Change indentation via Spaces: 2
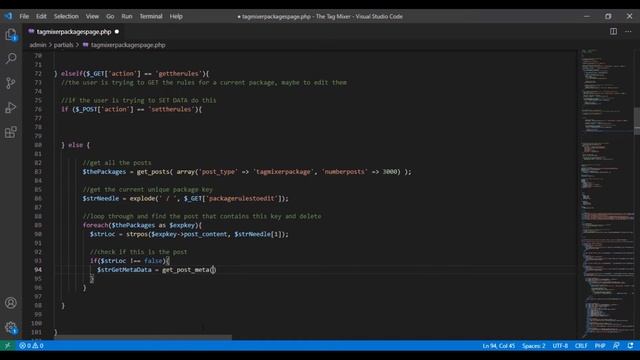This screenshot has width=640, height=360. pyautogui.click(x=533, y=346)
